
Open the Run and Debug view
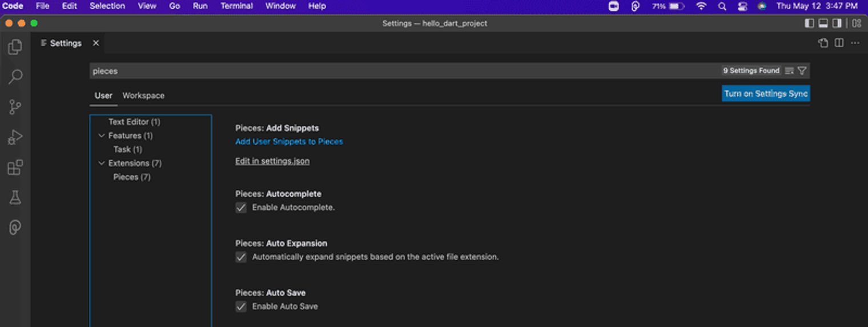coord(15,137)
